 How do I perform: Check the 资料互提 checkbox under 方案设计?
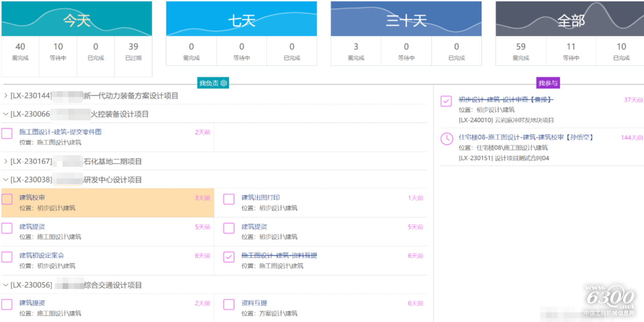229,304
